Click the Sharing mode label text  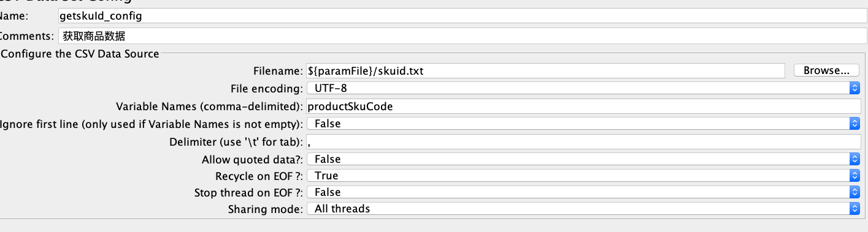click(x=266, y=209)
